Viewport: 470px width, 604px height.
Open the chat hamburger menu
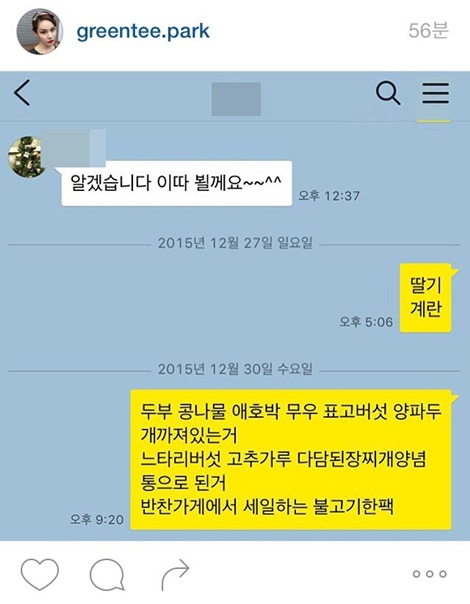(435, 94)
